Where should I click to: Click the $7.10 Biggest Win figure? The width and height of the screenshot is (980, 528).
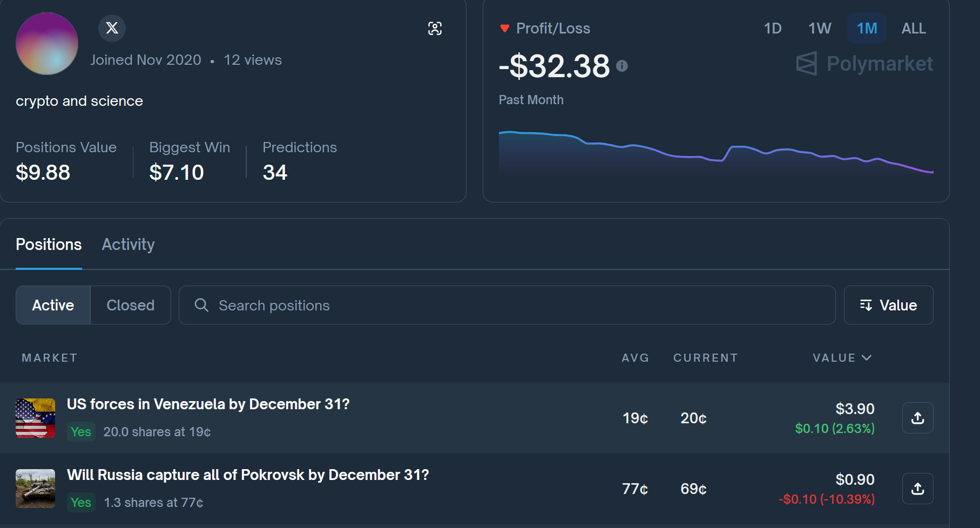(x=177, y=172)
